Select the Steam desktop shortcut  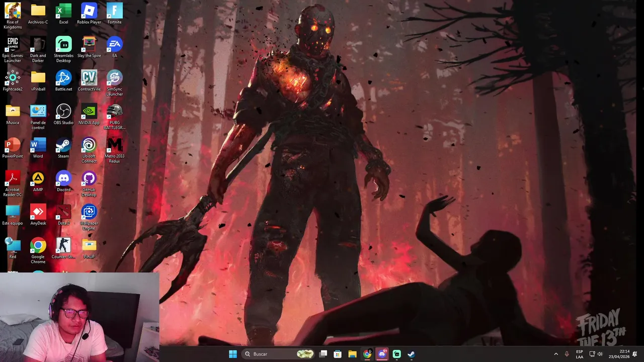63,148
